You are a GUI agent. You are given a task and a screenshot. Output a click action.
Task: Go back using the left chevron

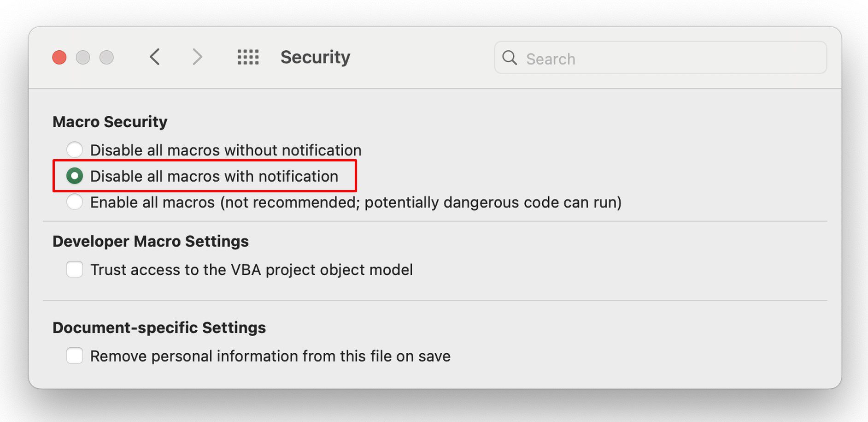[155, 57]
